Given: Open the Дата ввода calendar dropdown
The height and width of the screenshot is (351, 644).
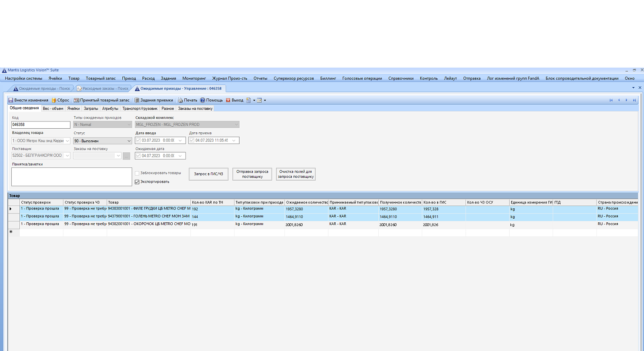Looking at the screenshot, I should pyautogui.click(x=180, y=140).
